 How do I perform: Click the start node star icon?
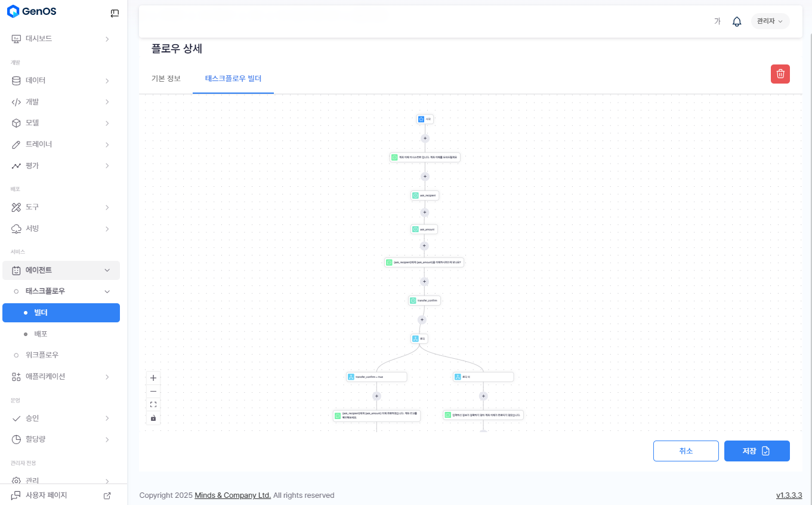coord(421,119)
